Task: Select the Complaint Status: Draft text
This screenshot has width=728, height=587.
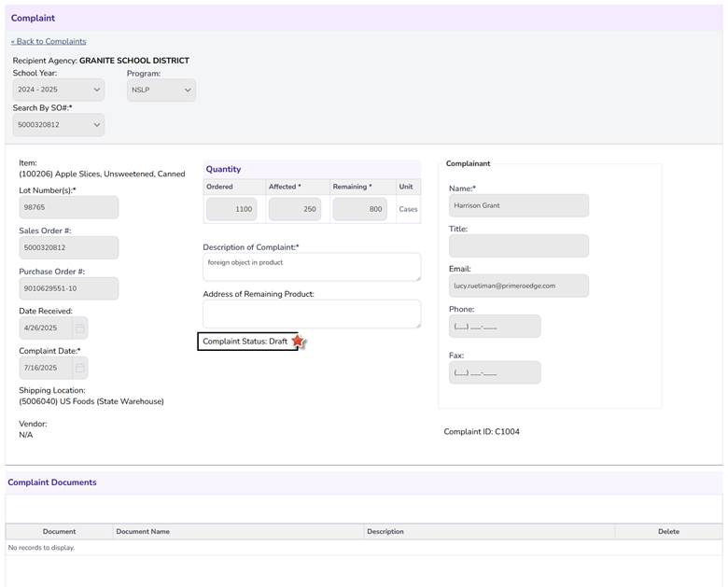Action: (x=245, y=342)
